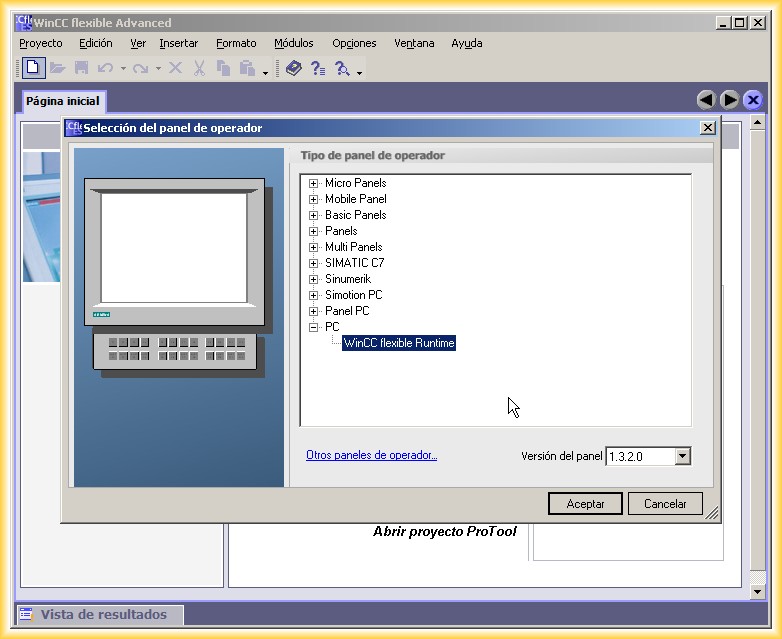This screenshot has height=639, width=782.
Task: Click the Aceptar button
Action: [x=585, y=504]
